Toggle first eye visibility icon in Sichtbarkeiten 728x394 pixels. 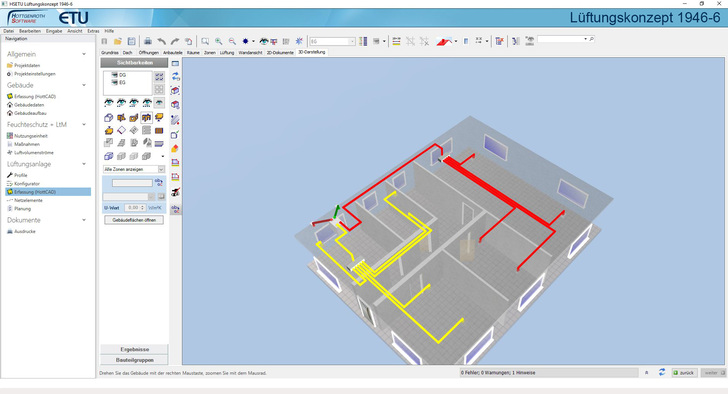109,103
